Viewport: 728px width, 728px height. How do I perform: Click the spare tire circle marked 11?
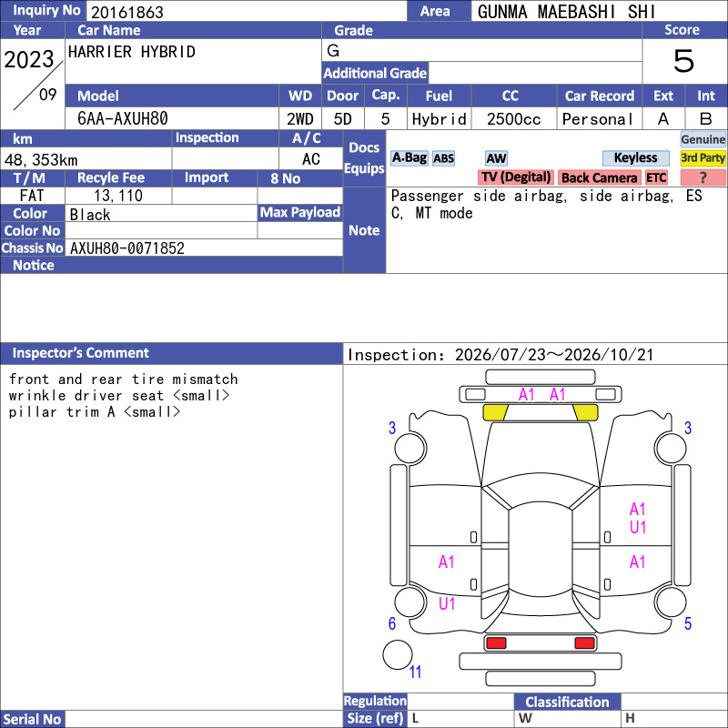click(x=398, y=654)
